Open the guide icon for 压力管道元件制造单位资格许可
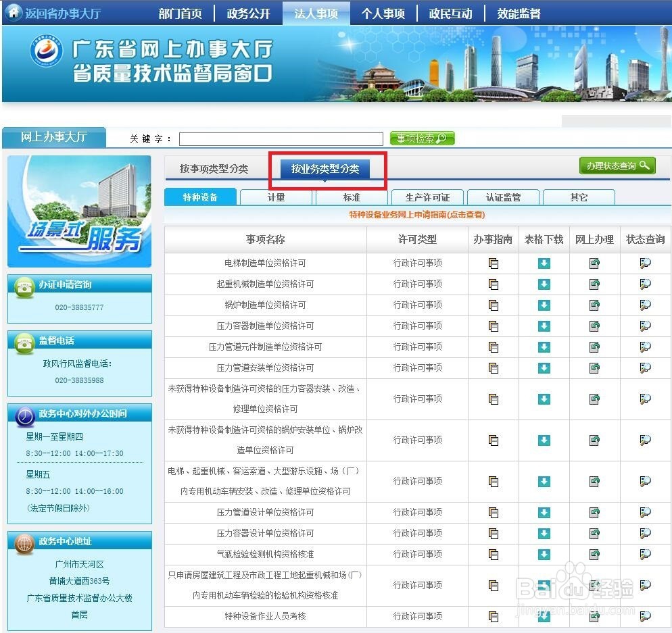This screenshot has height=633, width=672. [494, 347]
